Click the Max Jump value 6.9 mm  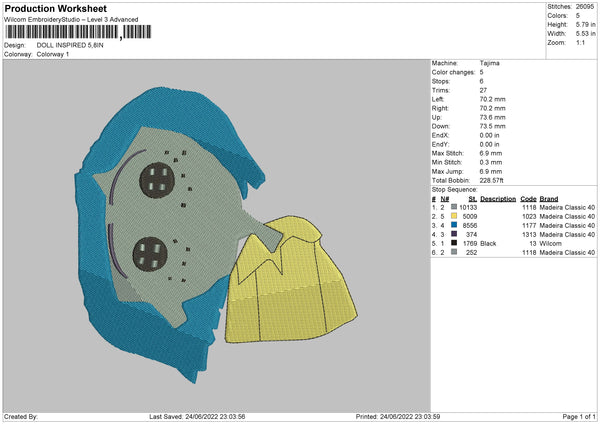tap(491, 171)
